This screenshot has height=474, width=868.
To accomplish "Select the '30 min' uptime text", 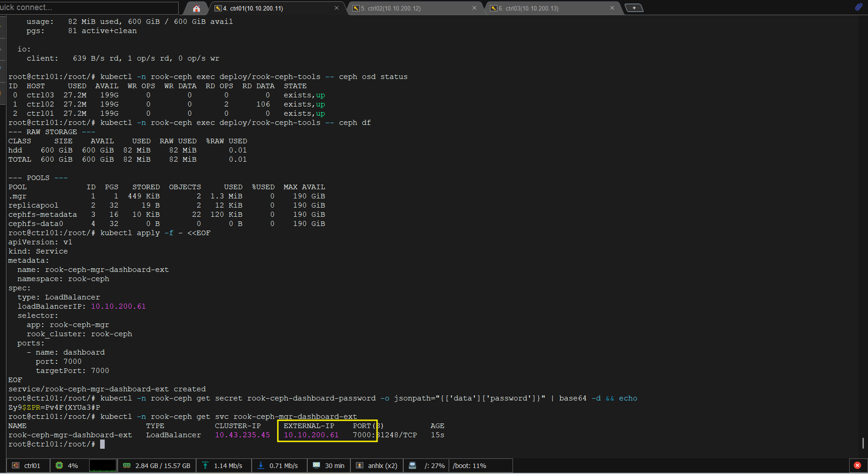I will pos(335,466).
